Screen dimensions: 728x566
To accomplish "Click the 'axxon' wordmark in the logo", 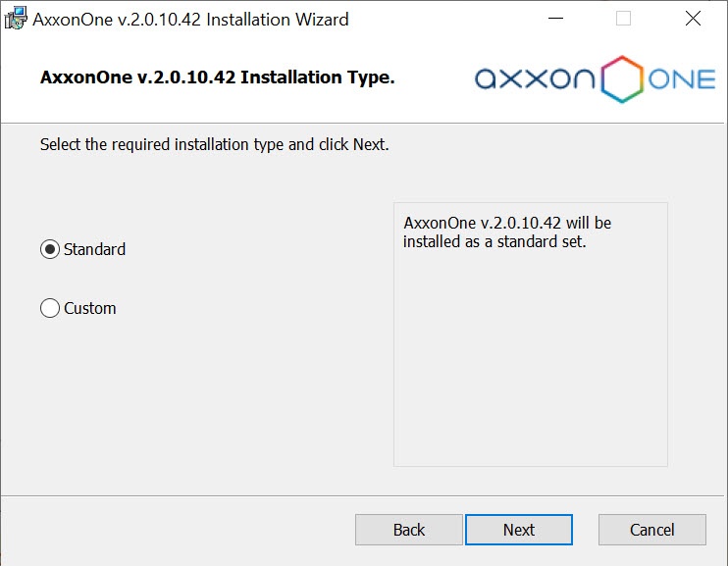I will (534, 79).
